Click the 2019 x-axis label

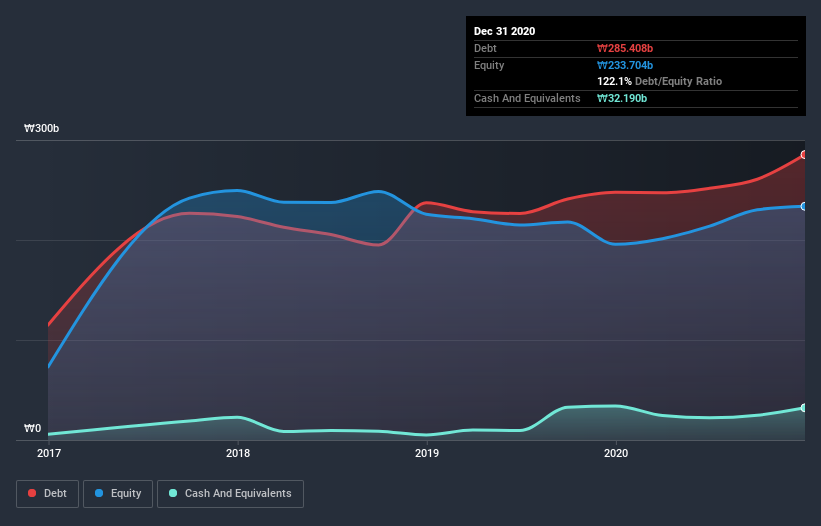427,453
